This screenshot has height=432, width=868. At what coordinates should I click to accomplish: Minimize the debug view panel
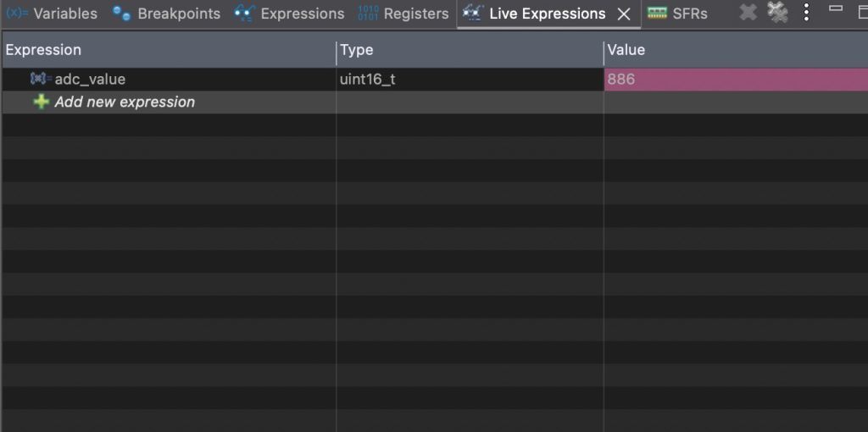click(836, 8)
